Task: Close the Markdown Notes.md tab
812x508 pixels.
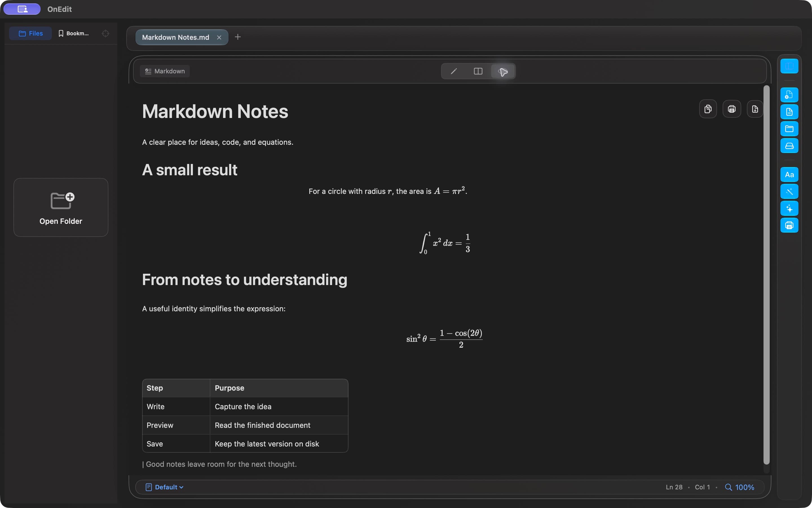Action: (x=219, y=38)
